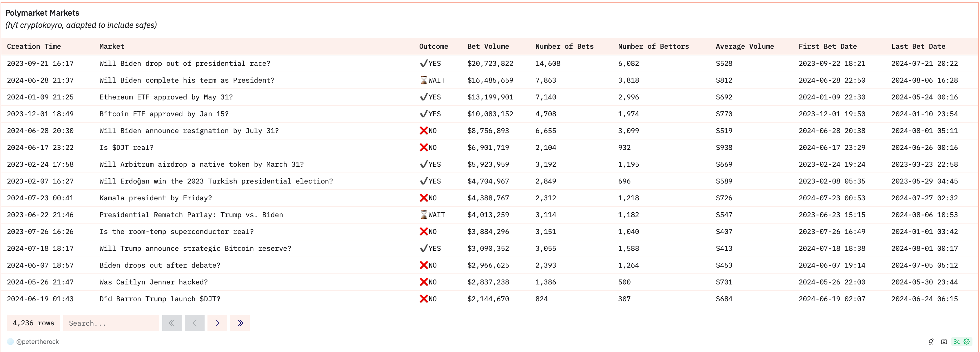This screenshot has width=980, height=352.
Task: Click the table Search field
Action: click(x=111, y=323)
